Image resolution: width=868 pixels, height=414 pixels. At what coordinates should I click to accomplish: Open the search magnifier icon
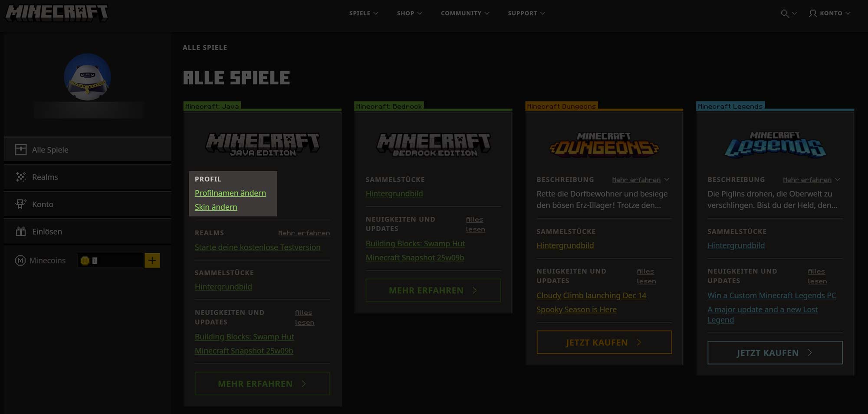pyautogui.click(x=785, y=13)
